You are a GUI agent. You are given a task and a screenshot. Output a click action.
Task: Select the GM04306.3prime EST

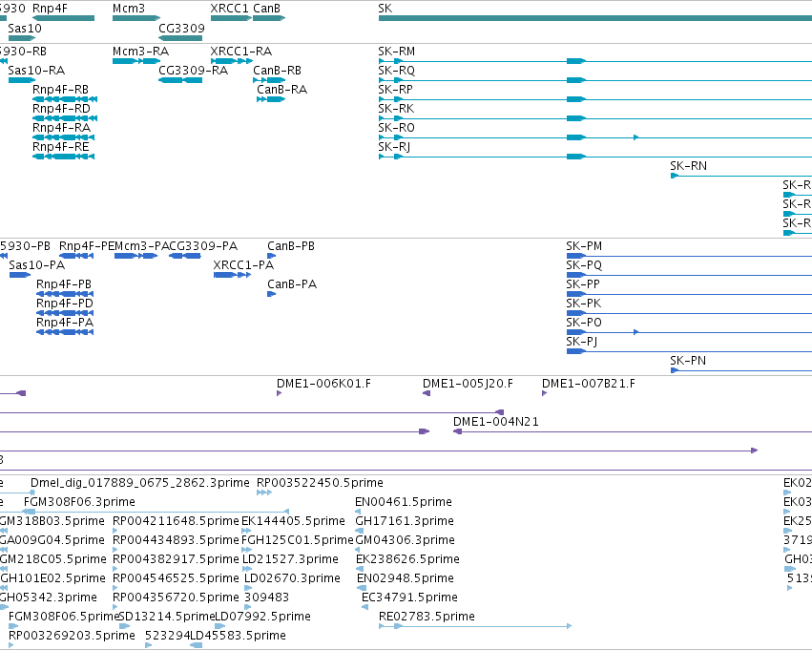(x=359, y=550)
